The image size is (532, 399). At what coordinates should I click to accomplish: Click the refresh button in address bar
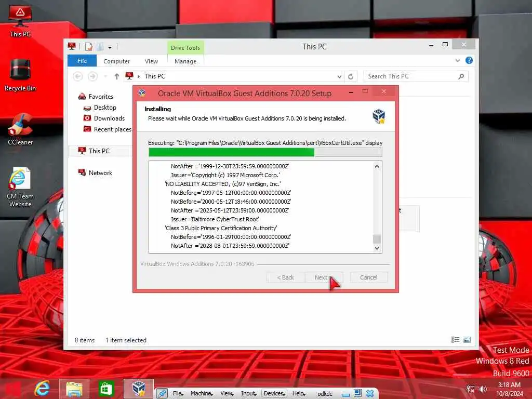pyautogui.click(x=351, y=76)
